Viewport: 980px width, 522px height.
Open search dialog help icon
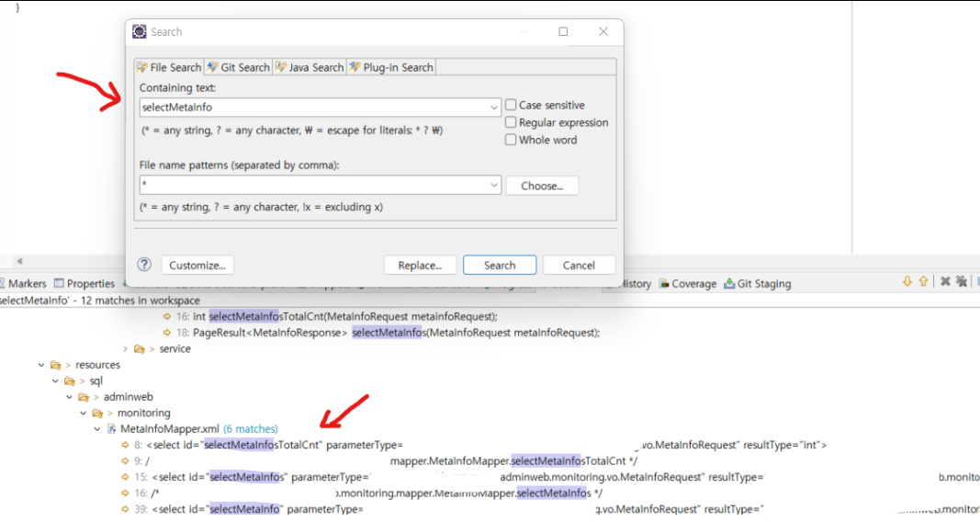click(144, 265)
